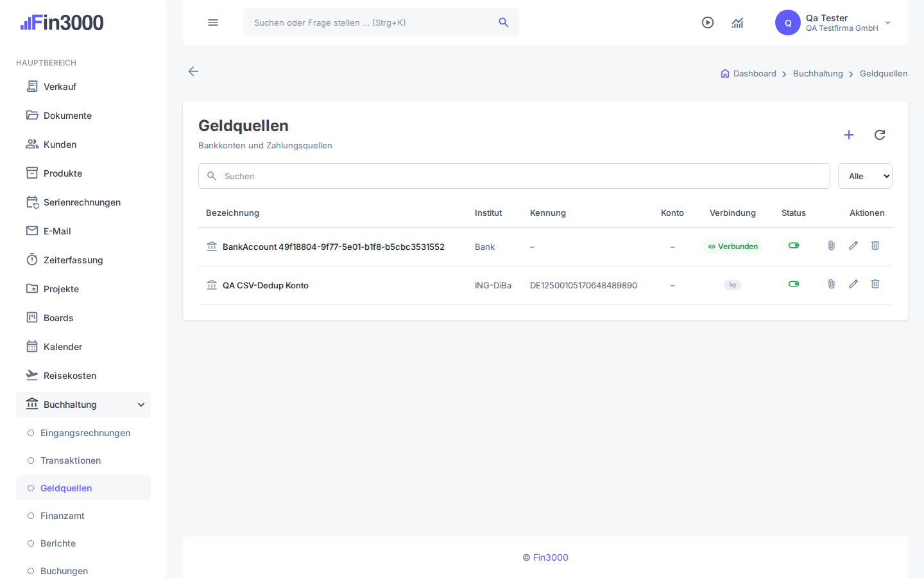Go back using the left arrow icon
The width and height of the screenshot is (924, 578).
pos(193,71)
